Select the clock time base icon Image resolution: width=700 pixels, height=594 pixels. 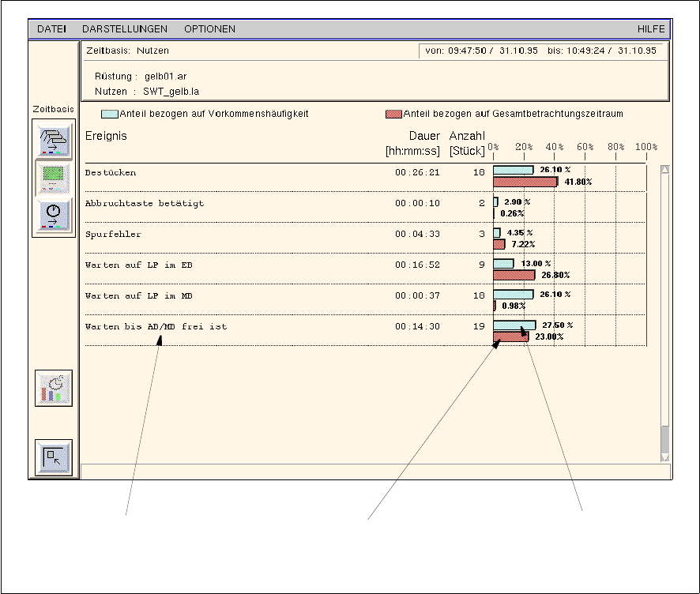[x=54, y=215]
